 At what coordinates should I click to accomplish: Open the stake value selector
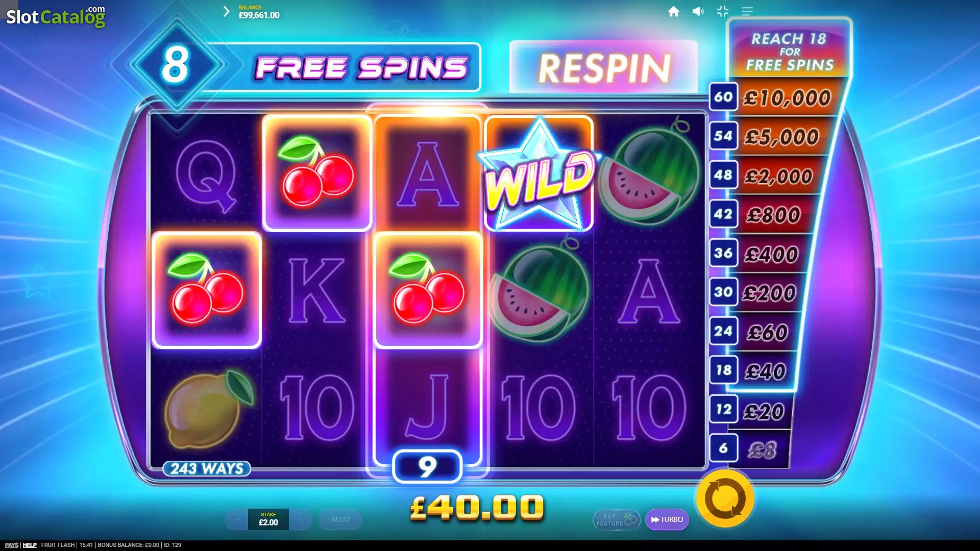click(x=268, y=519)
